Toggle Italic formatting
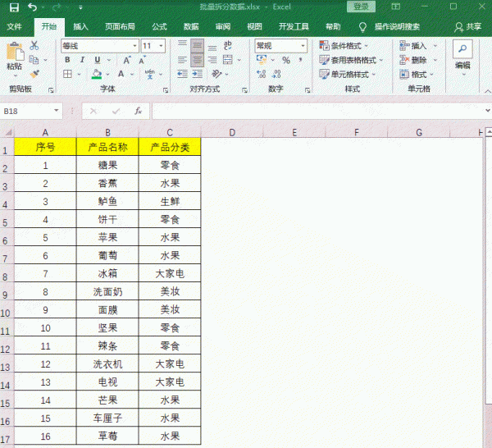The image size is (492, 448). click(82, 60)
